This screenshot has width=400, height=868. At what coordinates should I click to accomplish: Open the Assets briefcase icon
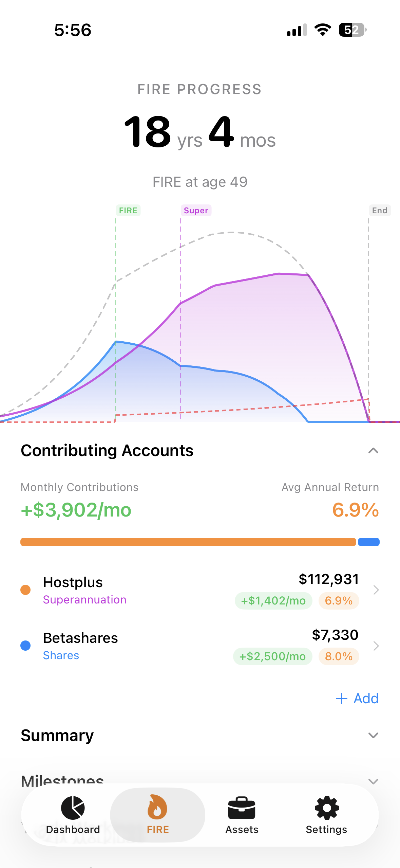(x=242, y=808)
